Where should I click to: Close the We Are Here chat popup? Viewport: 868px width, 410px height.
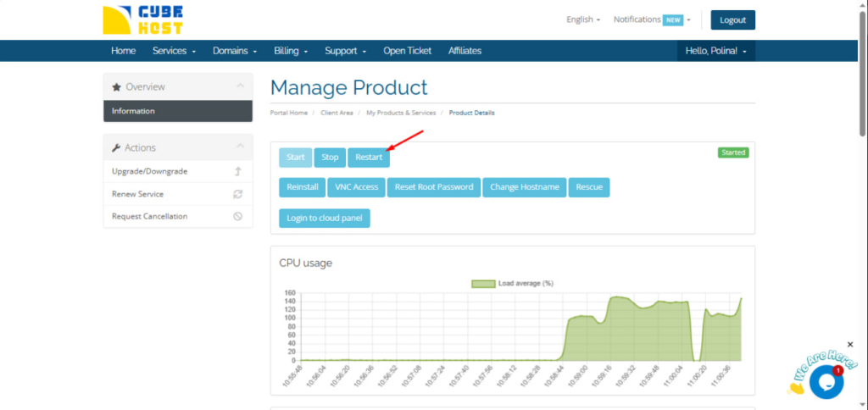pyautogui.click(x=850, y=345)
